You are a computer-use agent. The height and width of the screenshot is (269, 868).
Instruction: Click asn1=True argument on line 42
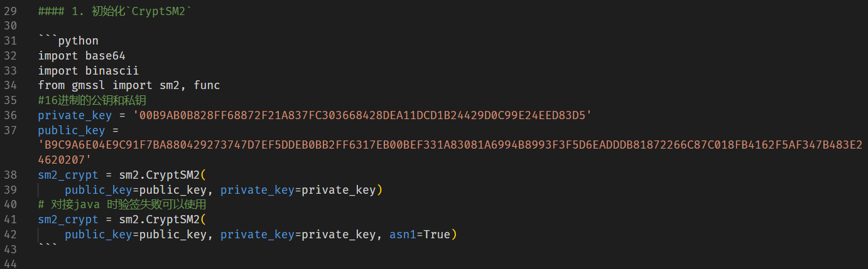420,235
